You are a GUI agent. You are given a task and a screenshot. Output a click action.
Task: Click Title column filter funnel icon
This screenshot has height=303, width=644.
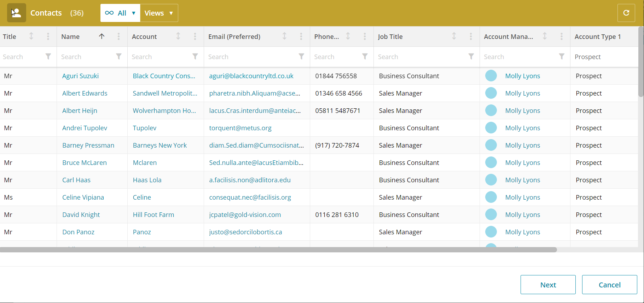(48, 56)
